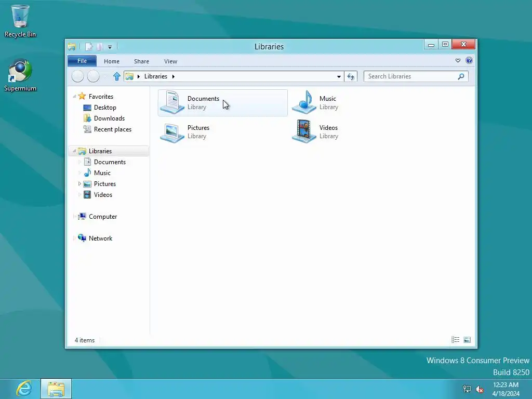The width and height of the screenshot is (532, 399).
Task: Select Videos in the navigation pane
Action: click(x=103, y=194)
